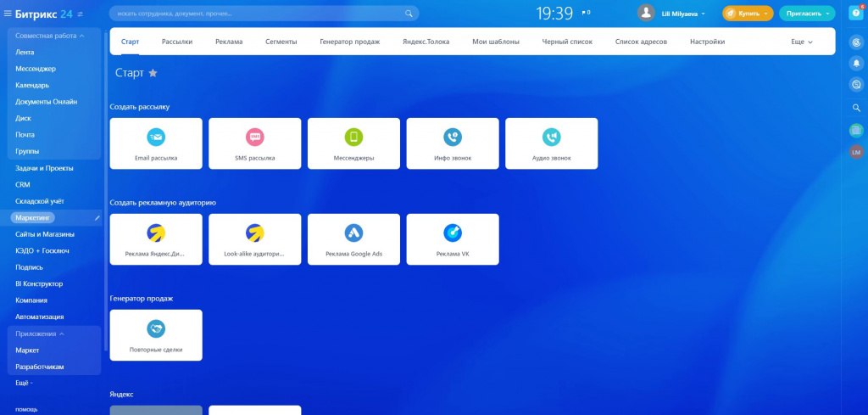Switch to the Рассылки tab
The height and width of the screenshot is (415, 868).
[x=177, y=42]
